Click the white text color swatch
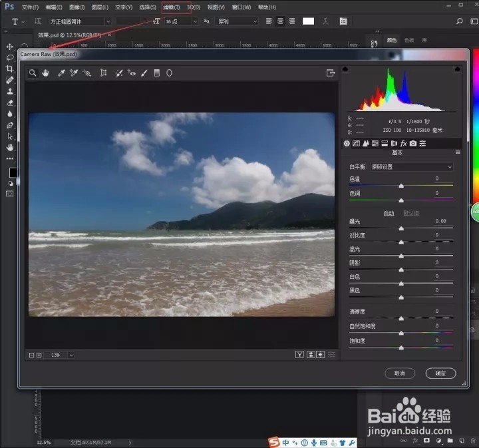The height and width of the screenshot is (448, 479). pos(308,21)
